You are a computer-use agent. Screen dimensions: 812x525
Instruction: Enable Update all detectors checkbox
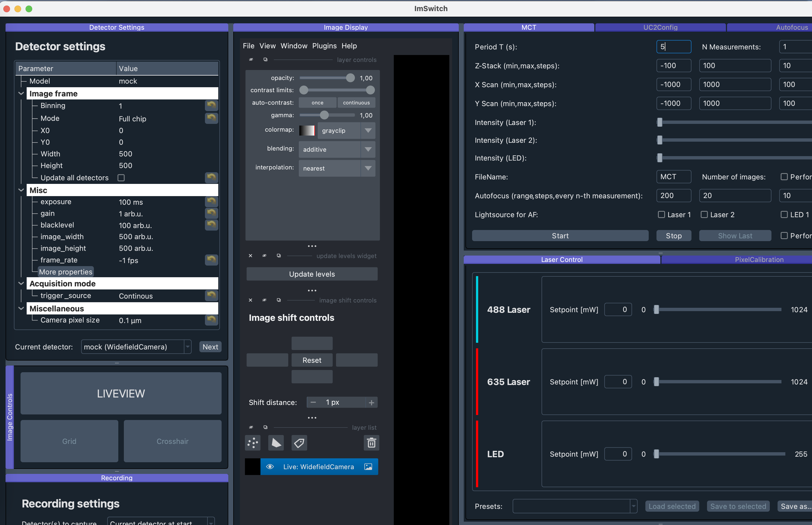click(x=121, y=177)
